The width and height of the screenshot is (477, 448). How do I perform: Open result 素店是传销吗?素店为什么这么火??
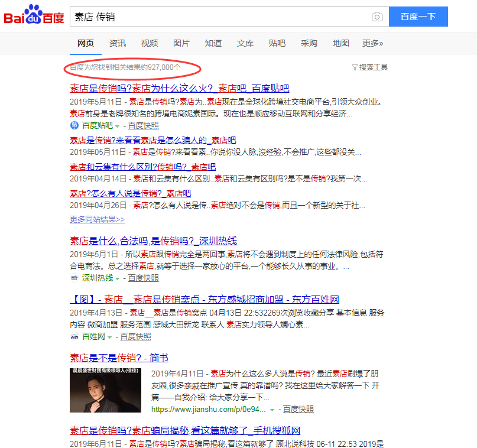click(x=180, y=88)
